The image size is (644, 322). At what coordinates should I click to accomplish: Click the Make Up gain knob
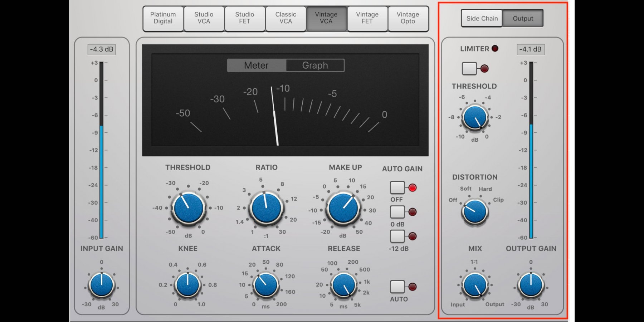[343, 208]
